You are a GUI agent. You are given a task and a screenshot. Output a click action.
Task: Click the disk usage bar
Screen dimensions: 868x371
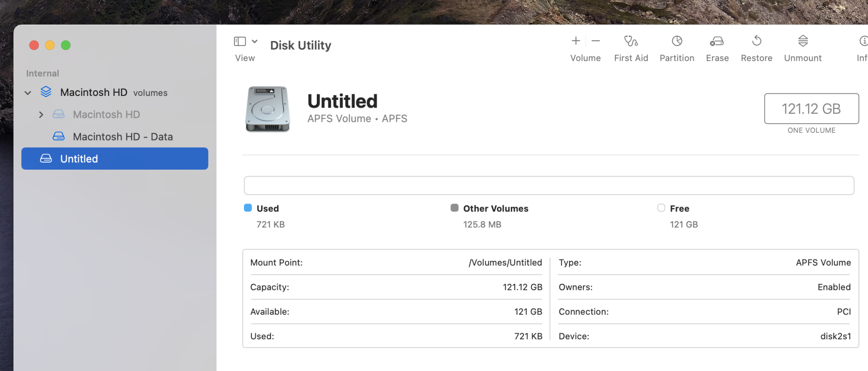click(x=549, y=186)
